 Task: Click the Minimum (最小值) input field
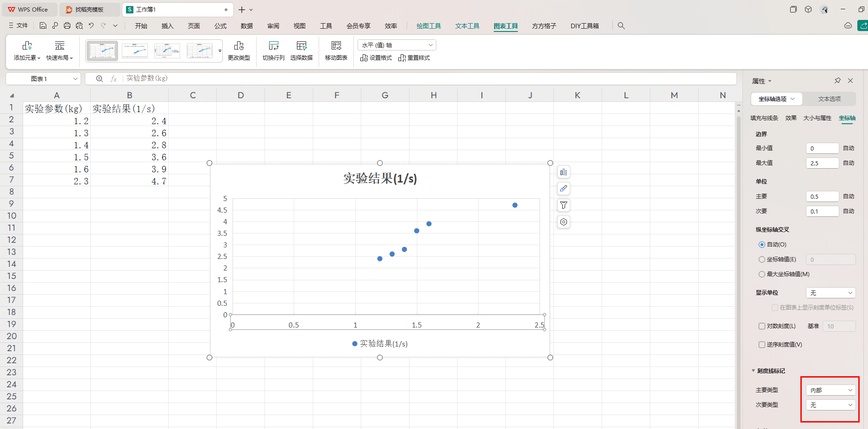coord(823,148)
